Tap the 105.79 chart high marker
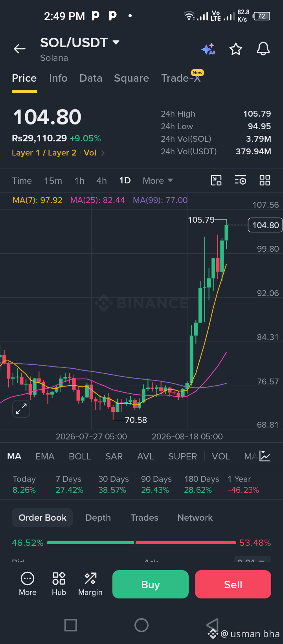The image size is (283, 644). click(x=201, y=220)
